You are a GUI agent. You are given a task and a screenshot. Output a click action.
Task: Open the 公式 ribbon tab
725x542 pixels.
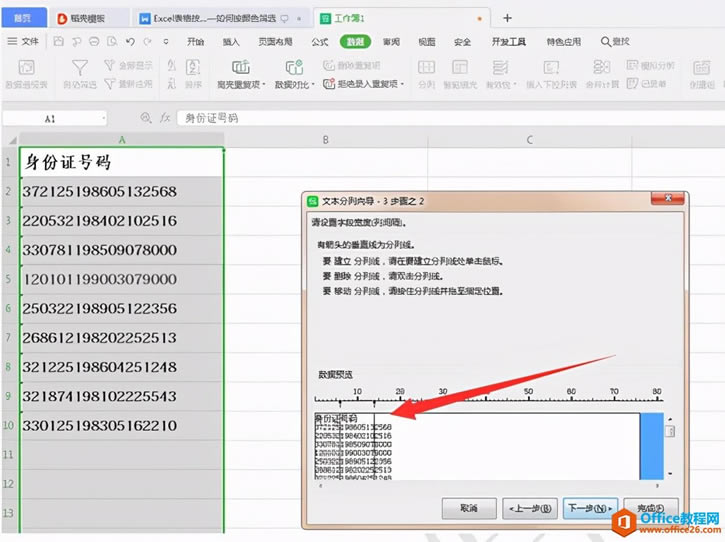coord(319,42)
